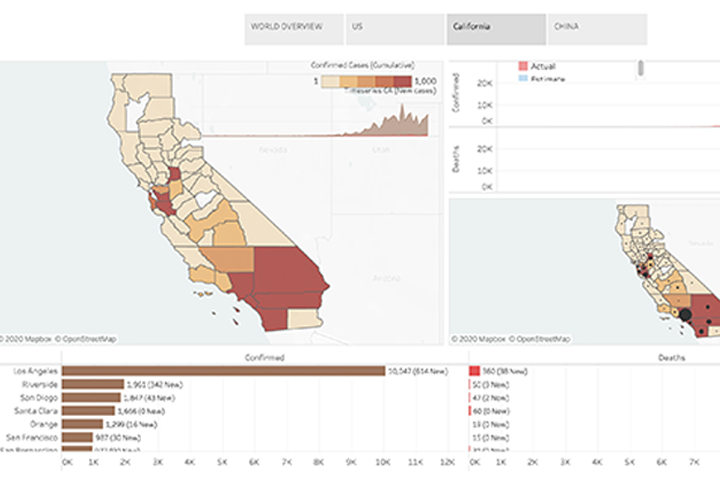
Task: Click the Kern County orange region on map
Action: [x=230, y=260]
